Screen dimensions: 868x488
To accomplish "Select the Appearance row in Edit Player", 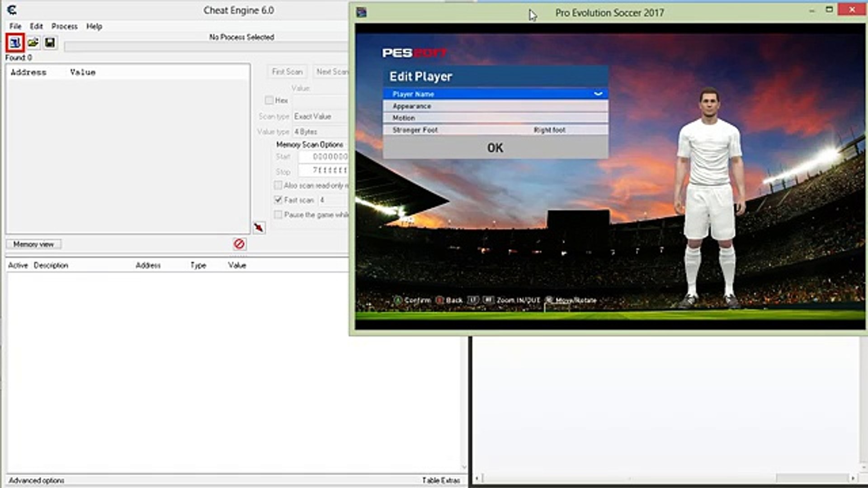I will coord(495,106).
